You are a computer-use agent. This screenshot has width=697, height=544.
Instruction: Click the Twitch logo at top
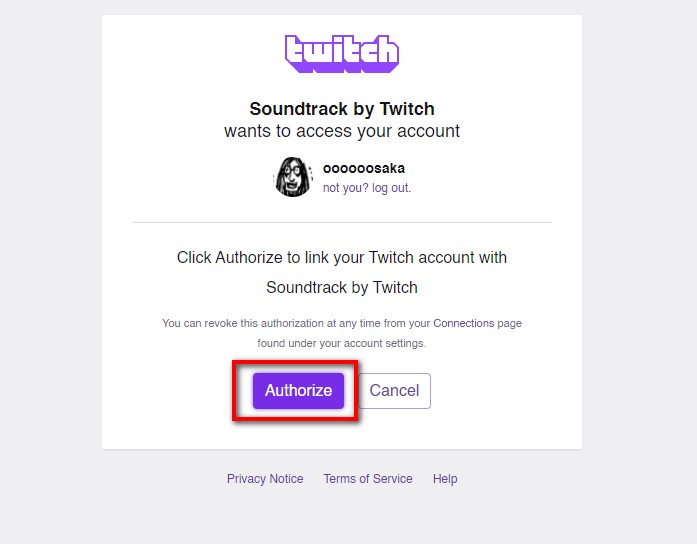click(x=341, y=54)
